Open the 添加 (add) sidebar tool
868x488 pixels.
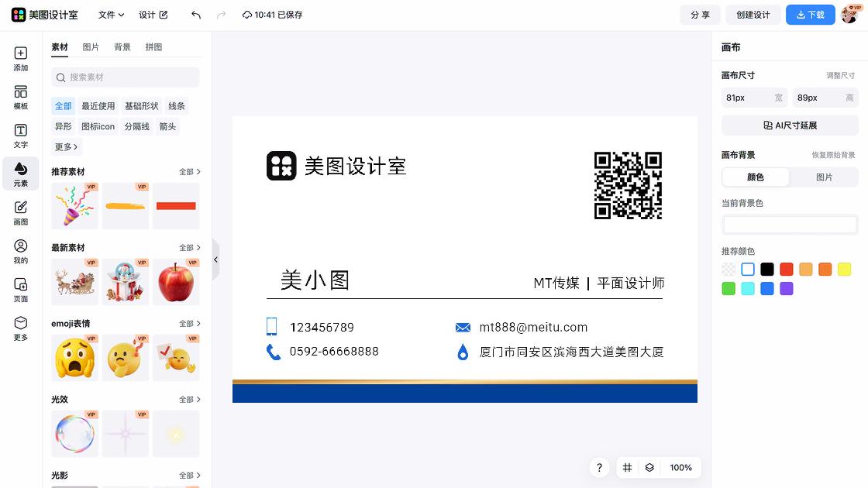(x=20, y=59)
